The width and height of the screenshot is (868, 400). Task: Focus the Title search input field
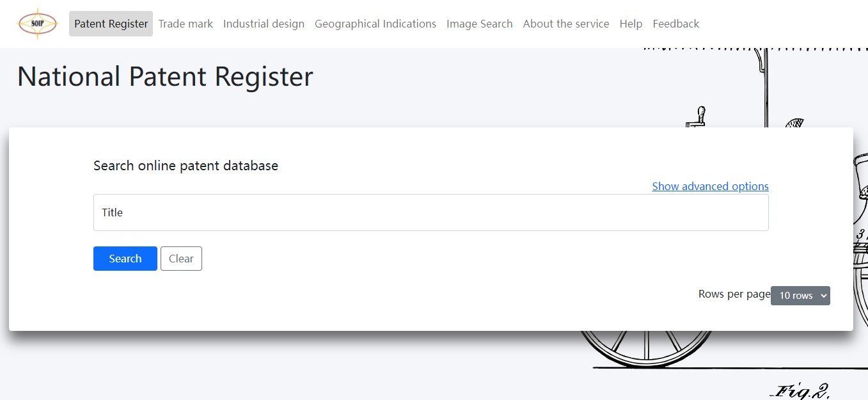[431, 212]
